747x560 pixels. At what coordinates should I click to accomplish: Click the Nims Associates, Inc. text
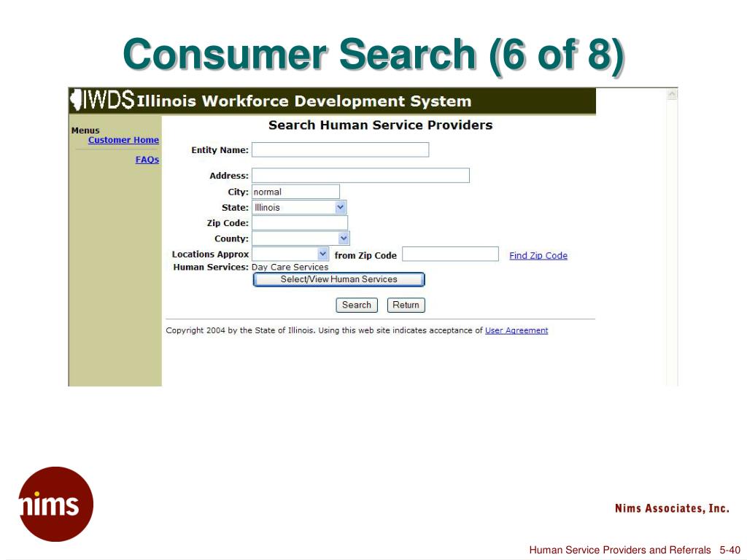click(x=672, y=508)
